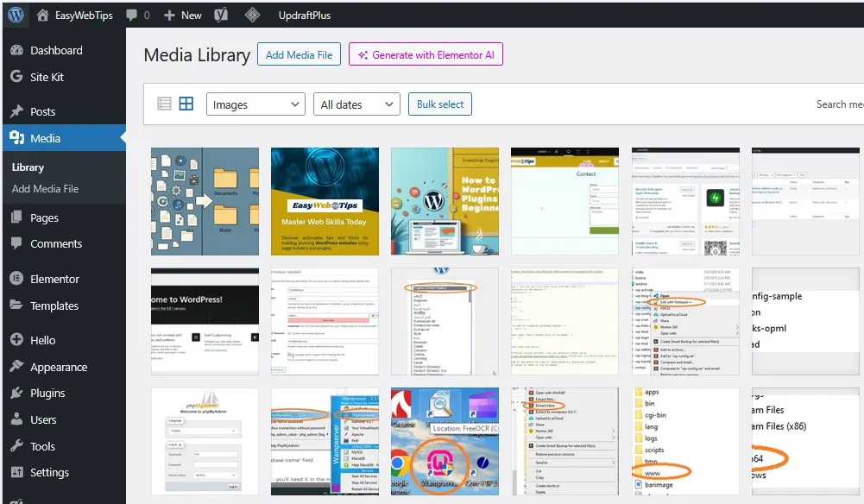Open Plugins in the sidebar
The width and height of the screenshot is (864, 504).
(47, 393)
